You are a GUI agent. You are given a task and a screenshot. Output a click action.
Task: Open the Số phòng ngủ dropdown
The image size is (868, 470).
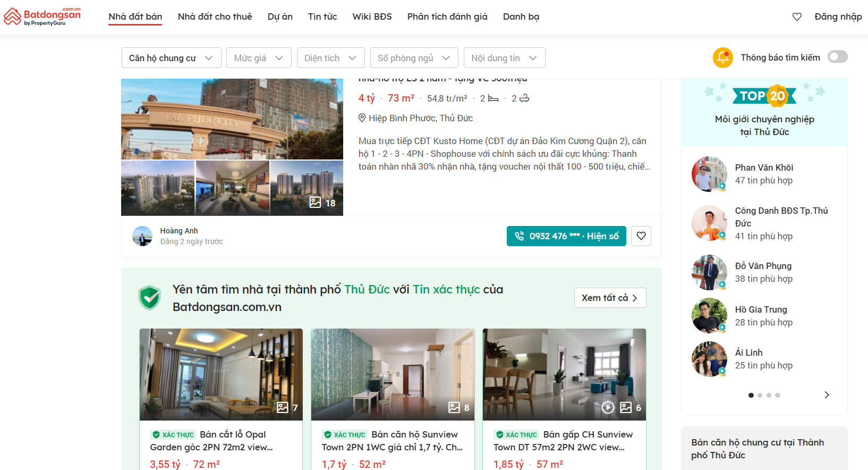[x=414, y=58]
